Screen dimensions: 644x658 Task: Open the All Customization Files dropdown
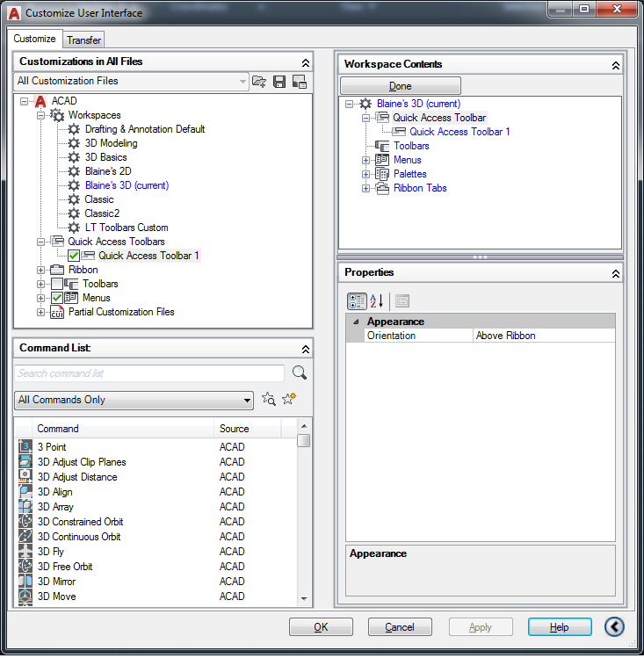click(242, 81)
